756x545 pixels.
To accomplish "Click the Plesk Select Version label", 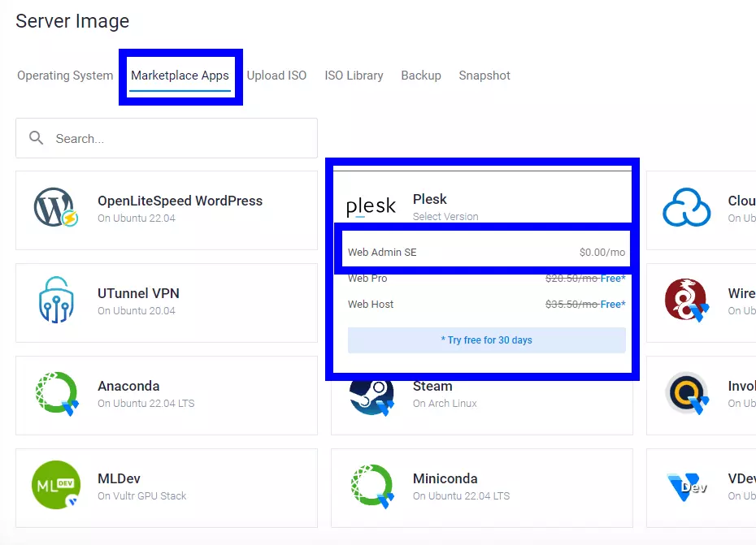I will coord(445,216).
